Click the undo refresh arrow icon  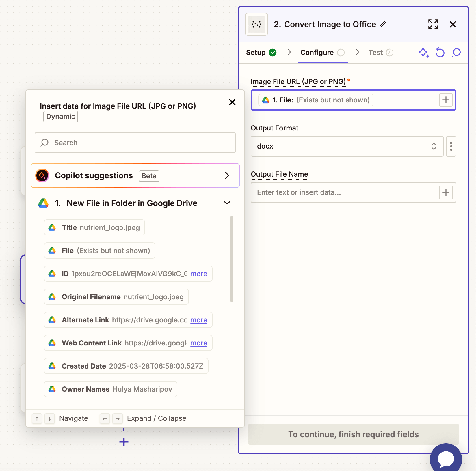pyautogui.click(x=440, y=53)
